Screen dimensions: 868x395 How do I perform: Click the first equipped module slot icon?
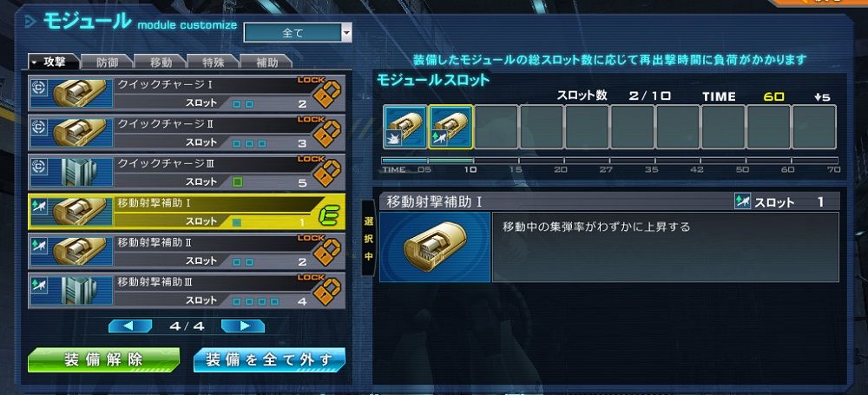[405, 127]
